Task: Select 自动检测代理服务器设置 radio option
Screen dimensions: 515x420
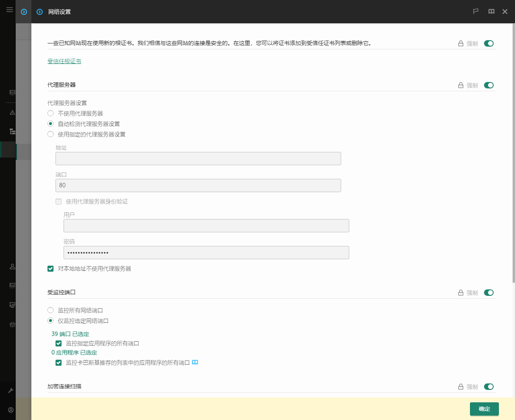Action: point(50,124)
